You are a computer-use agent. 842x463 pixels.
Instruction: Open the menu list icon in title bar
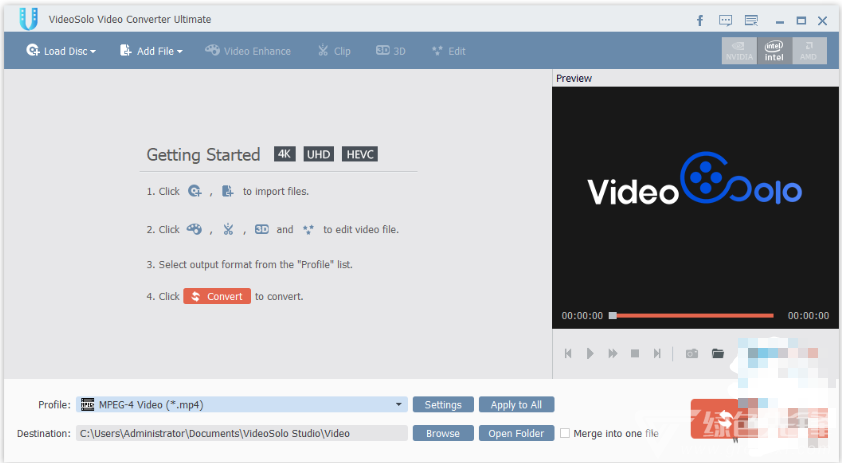coord(751,20)
